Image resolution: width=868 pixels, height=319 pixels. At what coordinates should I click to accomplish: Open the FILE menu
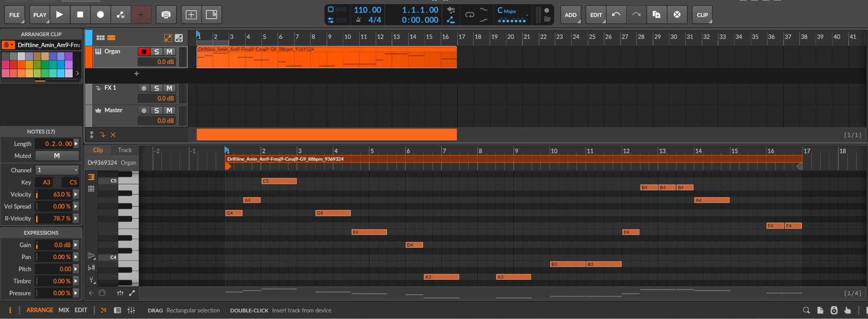click(x=14, y=15)
